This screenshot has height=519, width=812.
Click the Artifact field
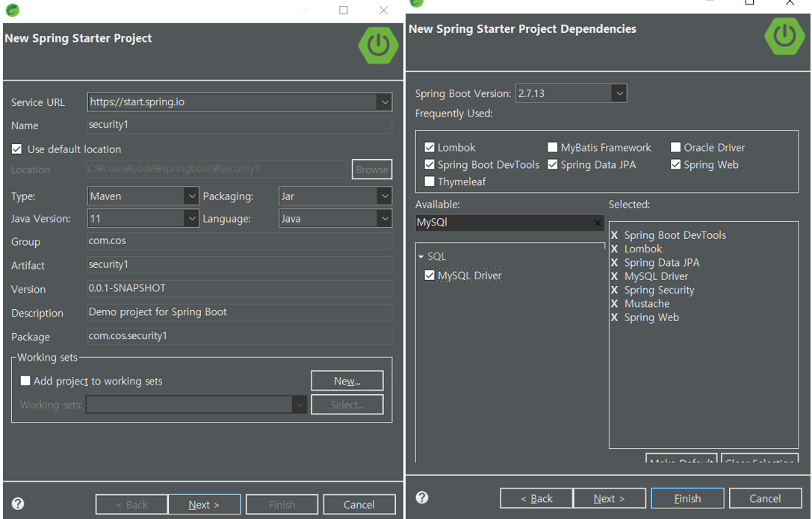pos(239,265)
